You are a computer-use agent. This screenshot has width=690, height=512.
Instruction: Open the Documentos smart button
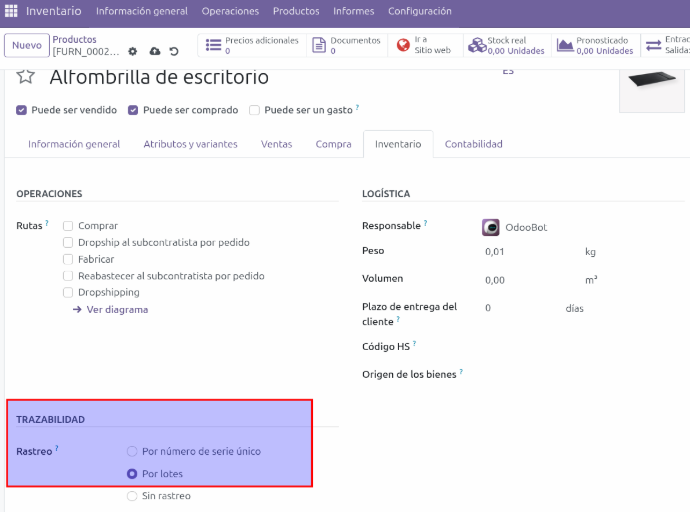pyautogui.click(x=346, y=45)
